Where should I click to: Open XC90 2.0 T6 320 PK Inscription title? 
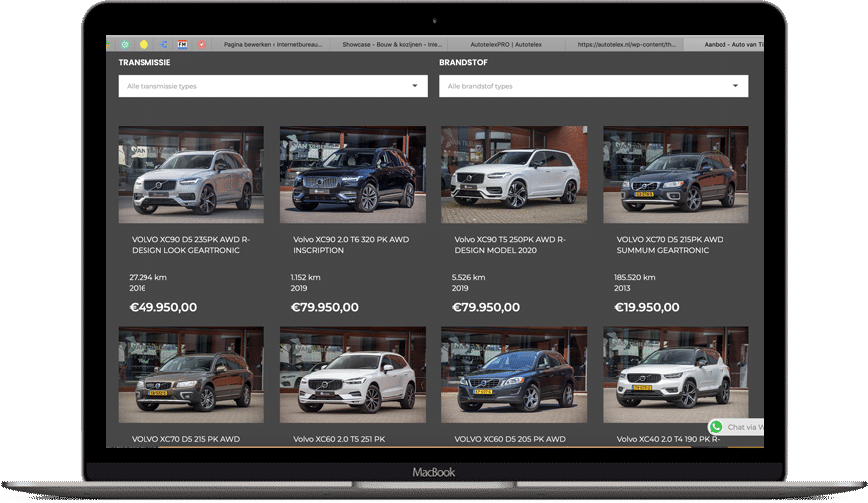[x=351, y=245]
